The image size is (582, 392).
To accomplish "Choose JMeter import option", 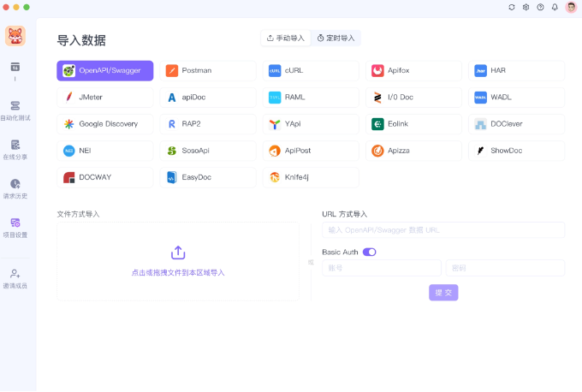I will (x=104, y=98).
